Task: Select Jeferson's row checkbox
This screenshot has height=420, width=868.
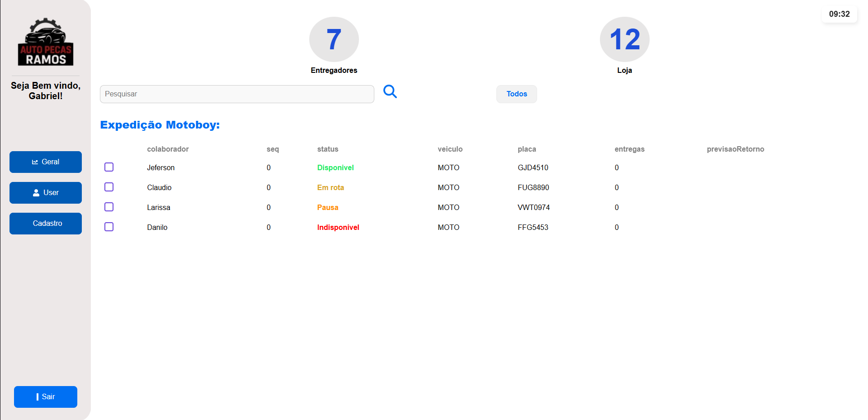Action: pyautogui.click(x=109, y=167)
